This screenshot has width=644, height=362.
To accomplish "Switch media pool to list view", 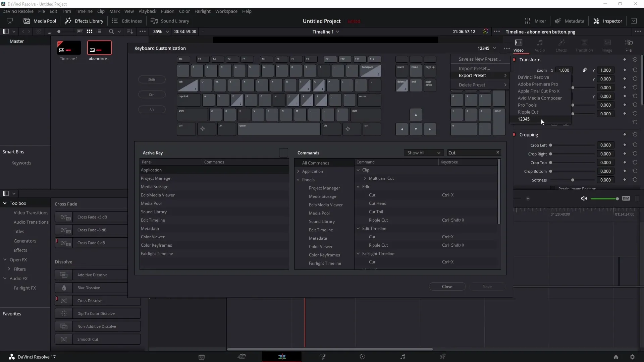I will pos(99,32).
